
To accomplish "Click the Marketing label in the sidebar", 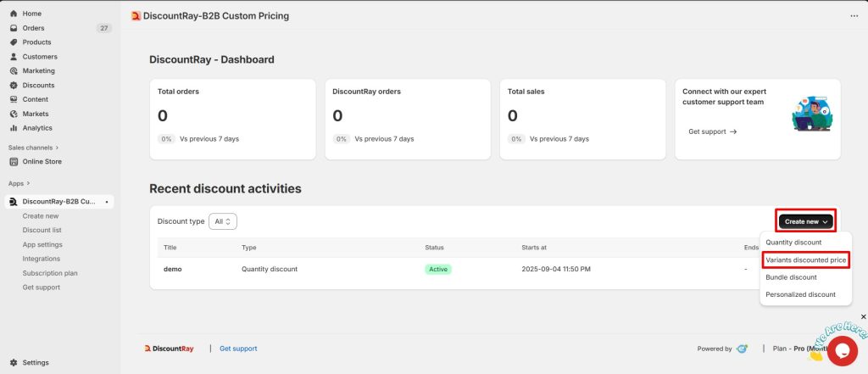I will click(39, 71).
